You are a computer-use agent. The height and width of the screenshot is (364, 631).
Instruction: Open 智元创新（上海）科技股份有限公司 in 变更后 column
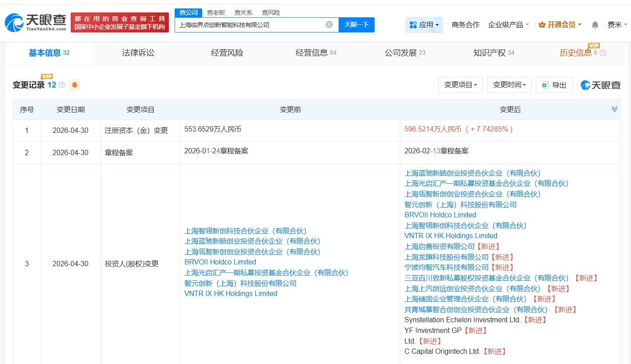pos(460,204)
